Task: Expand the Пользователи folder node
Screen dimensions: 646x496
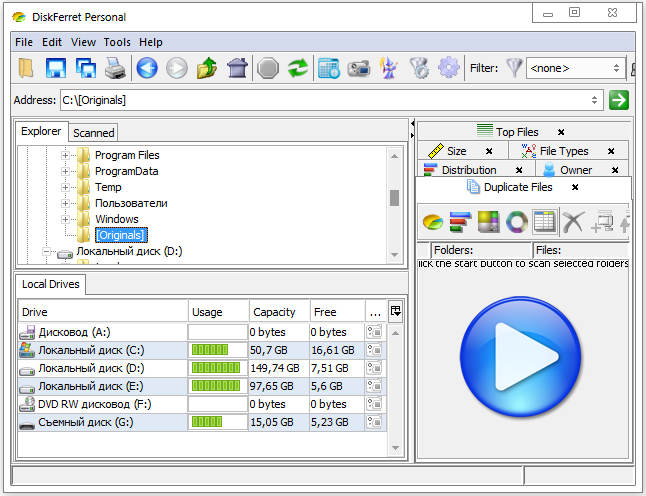Action: (x=65, y=204)
